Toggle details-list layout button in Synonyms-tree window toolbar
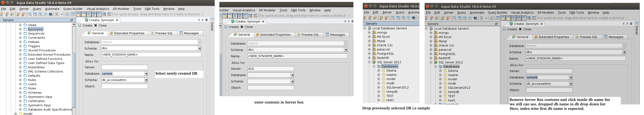The image size is (644, 115). [x=99, y=14]
